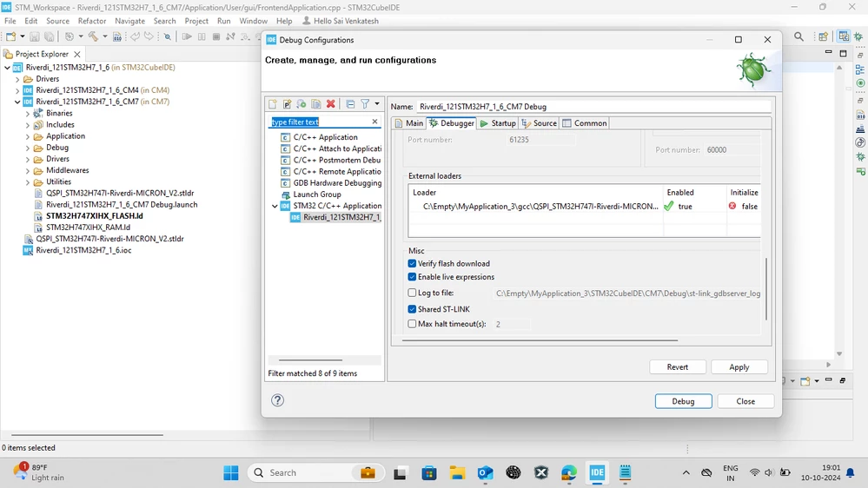Toggle the Shared ST-LINK checkbox
Image resolution: width=868 pixels, height=488 pixels.
412,309
